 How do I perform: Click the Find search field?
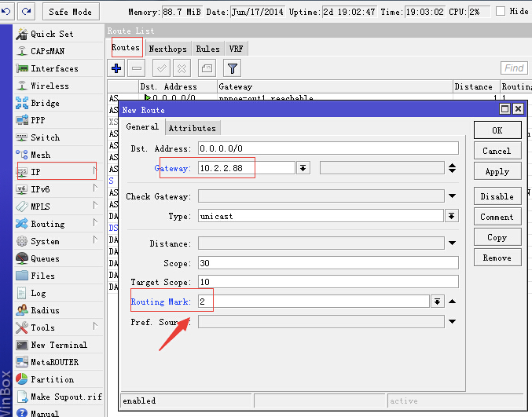click(514, 68)
